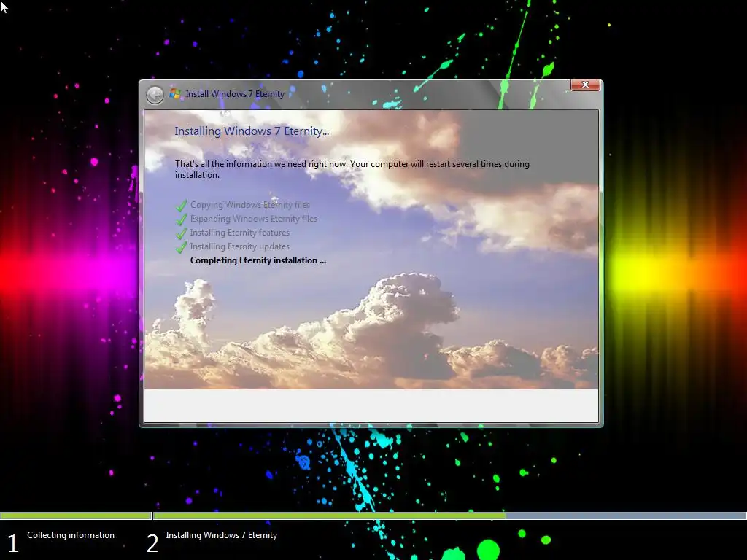Click the checkmark beside Installing Eternity features
The image size is (747, 560).
[182, 233]
